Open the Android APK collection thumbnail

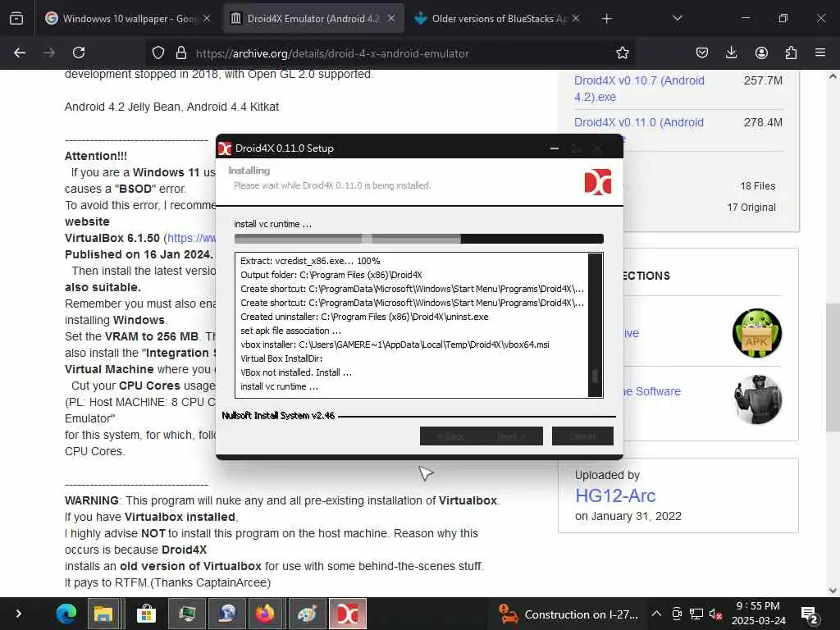click(x=757, y=333)
